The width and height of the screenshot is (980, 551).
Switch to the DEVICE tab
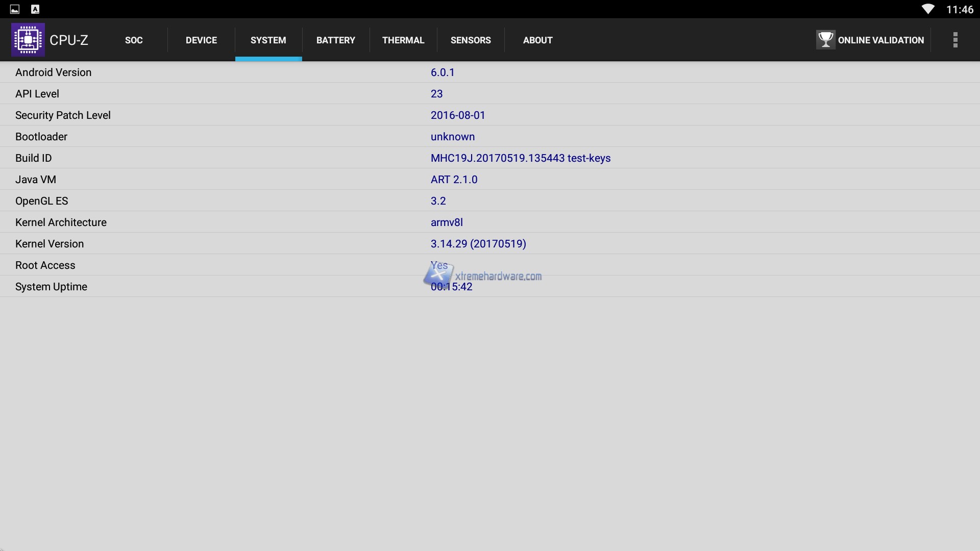point(201,40)
